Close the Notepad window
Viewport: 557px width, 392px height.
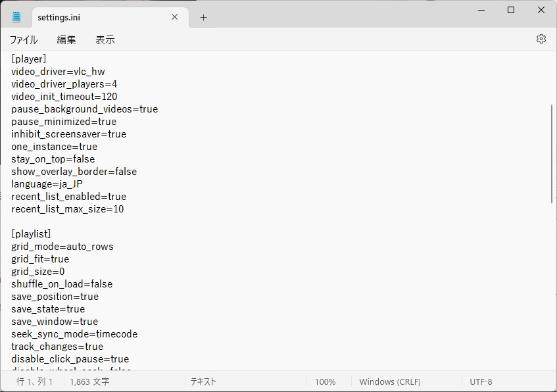click(541, 10)
